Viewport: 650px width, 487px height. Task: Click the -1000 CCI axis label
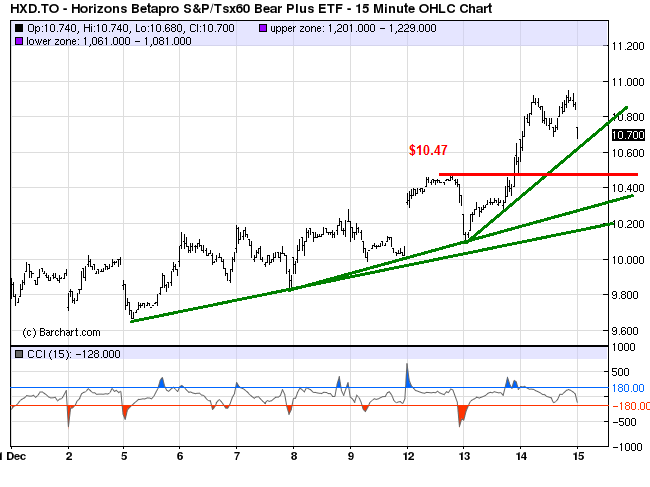[x=627, y=447]
